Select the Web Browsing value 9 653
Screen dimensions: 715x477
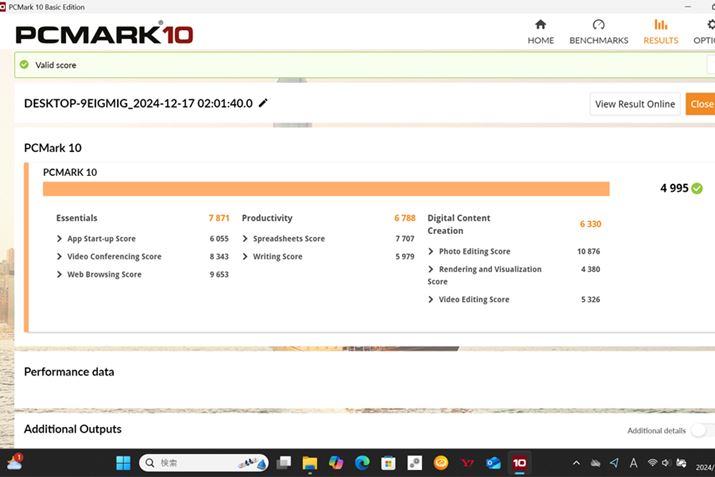click(219, 274)
